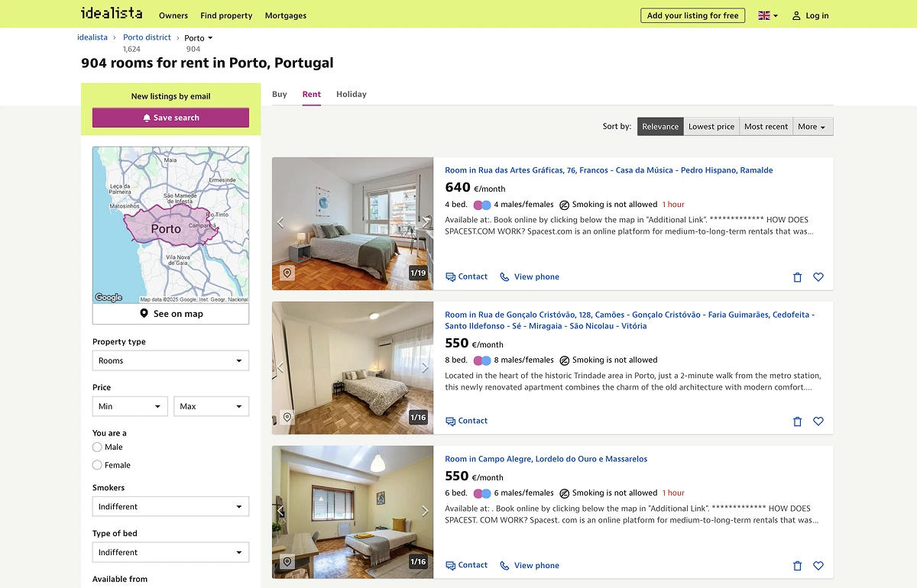Go to idealista breadcrumb link
The image size is (917, 588).
tap(92, 37)
